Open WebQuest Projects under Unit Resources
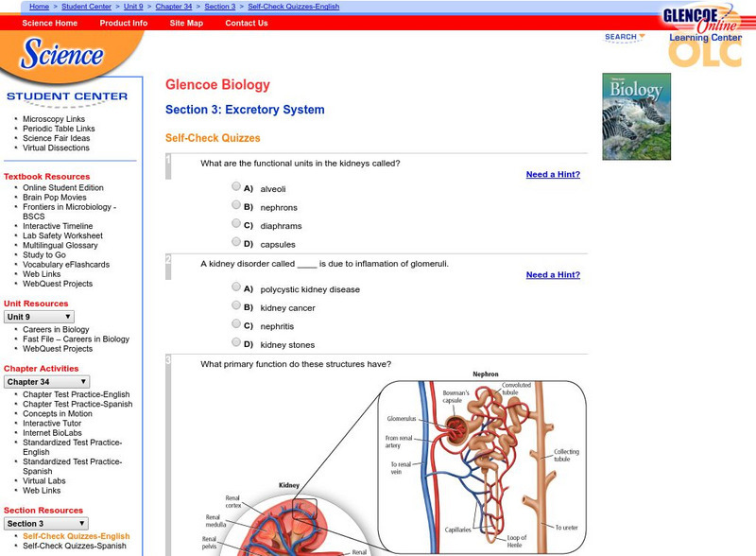Screen dimensions: 756x556 (58, 349)
